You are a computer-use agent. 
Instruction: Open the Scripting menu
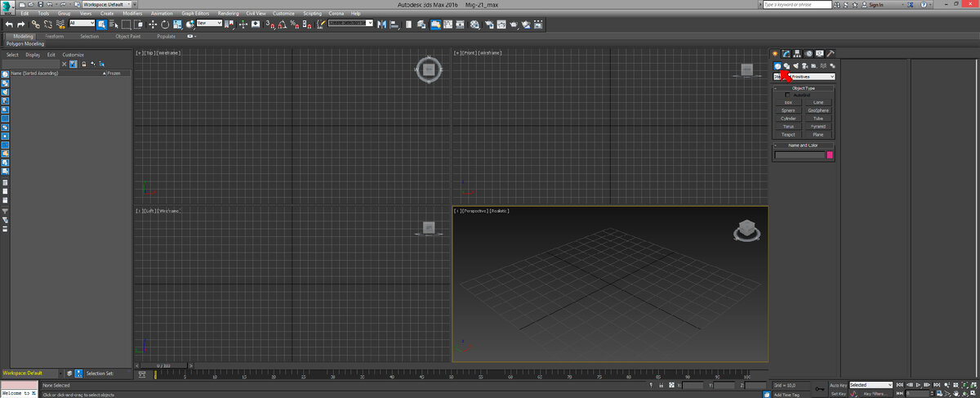(x=313, y=13)
